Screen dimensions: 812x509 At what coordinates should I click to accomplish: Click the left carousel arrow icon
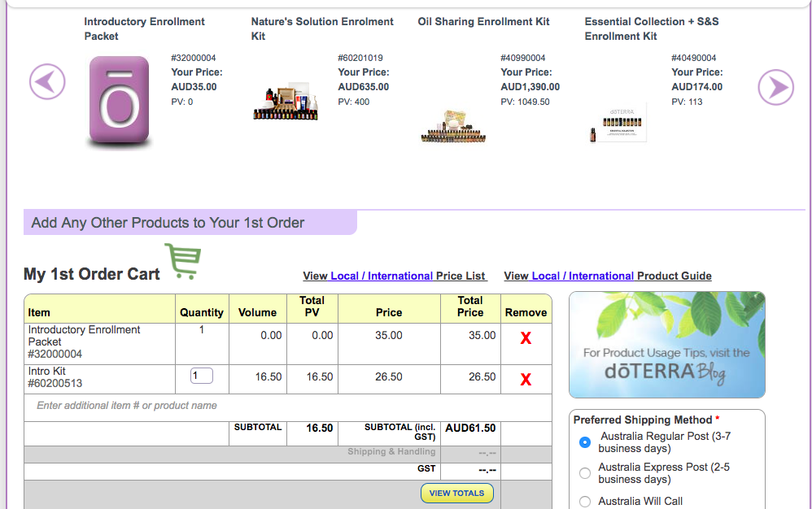pos(47,82)
